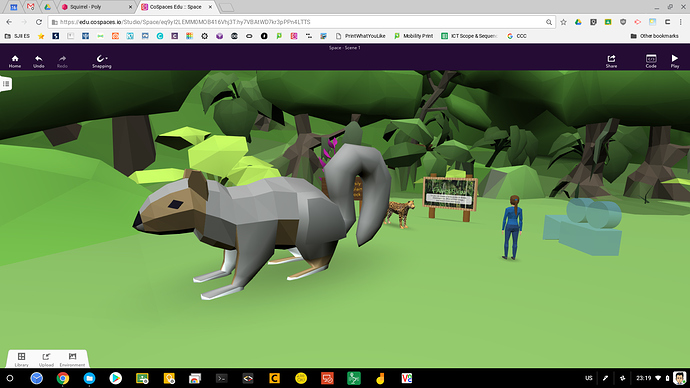
Task: Switch to the Squirrel - Poly tab
Action: point(96,7)
